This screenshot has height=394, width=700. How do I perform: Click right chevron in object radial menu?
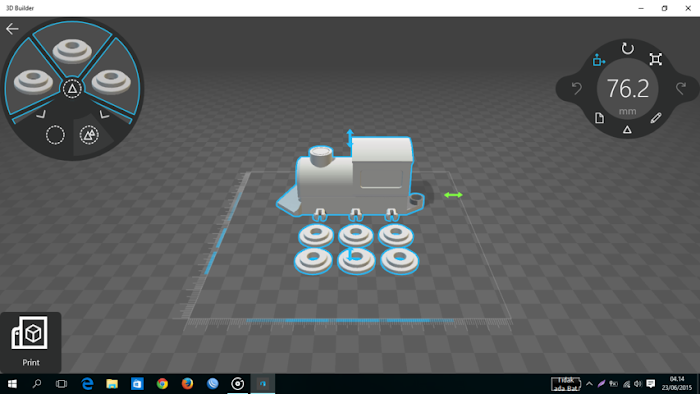click(x=104, y=115)
